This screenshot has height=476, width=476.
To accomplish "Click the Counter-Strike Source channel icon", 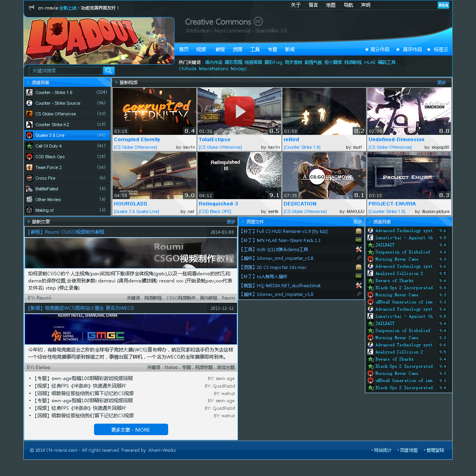I will (x=29, y=103).
